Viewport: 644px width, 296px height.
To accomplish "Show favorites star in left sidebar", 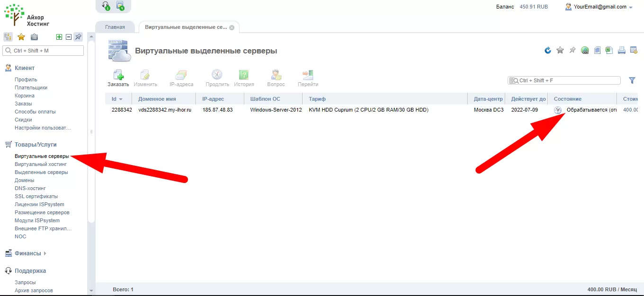I will [x=21, y=37].
